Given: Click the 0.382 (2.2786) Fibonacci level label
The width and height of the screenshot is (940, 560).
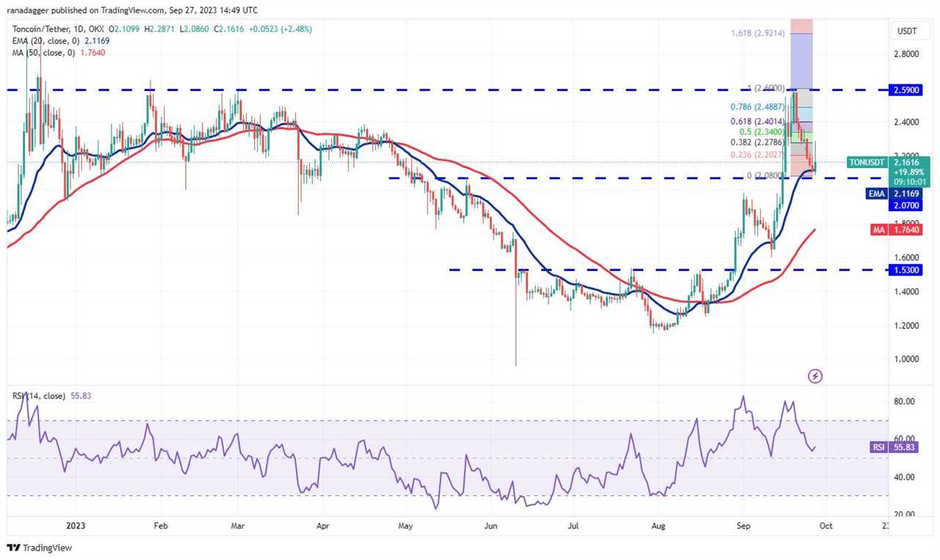Looking at the screenshot, I should (756, 142).
